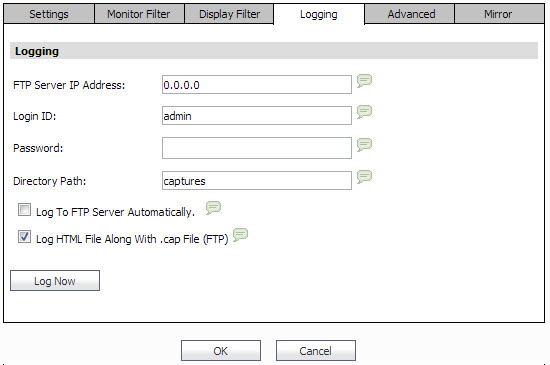Open help bubble for Log To FTP Automatically

coord(213,208)
